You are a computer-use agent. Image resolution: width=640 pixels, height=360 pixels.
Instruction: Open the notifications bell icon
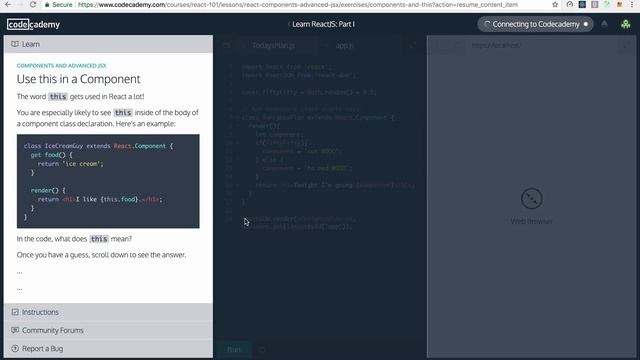tap(604, 24)
